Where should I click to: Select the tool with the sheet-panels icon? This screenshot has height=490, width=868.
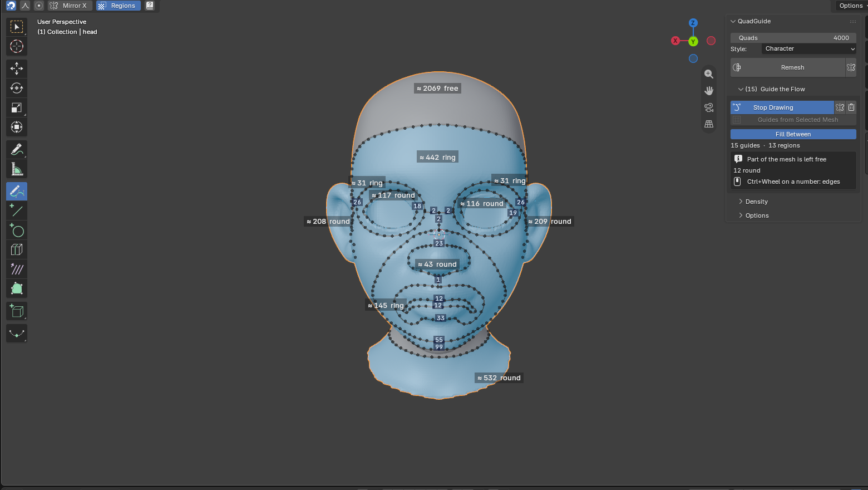17,249
